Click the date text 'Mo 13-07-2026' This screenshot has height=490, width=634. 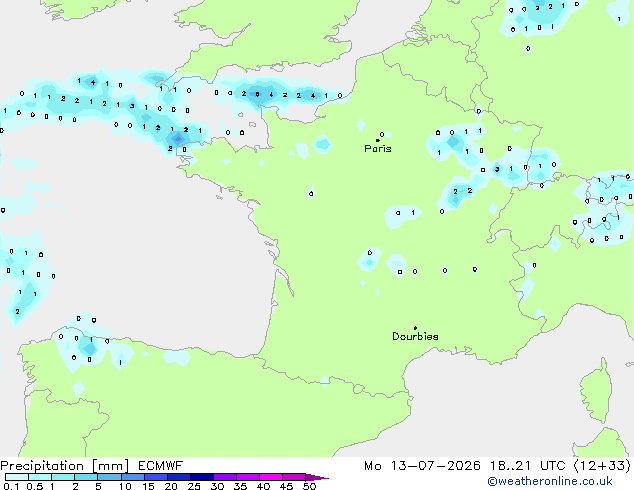point(422,466)
